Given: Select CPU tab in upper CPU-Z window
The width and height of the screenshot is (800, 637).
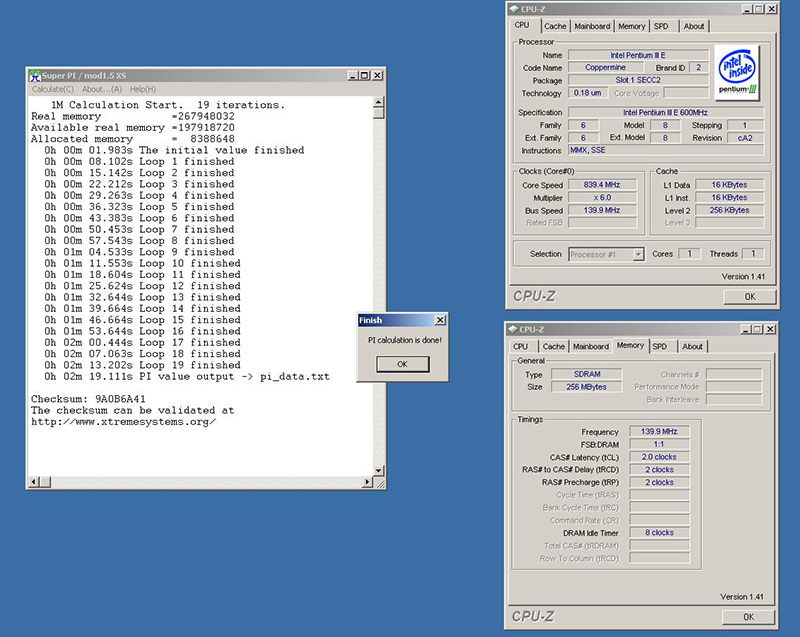Looking at the screenshot, I should [x=522, y=25].
